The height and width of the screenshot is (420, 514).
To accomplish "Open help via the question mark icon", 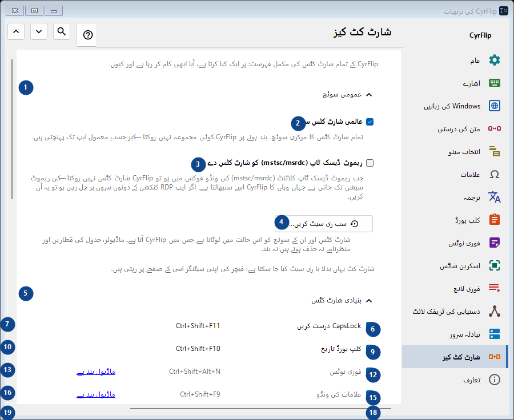I will [87, 35].
